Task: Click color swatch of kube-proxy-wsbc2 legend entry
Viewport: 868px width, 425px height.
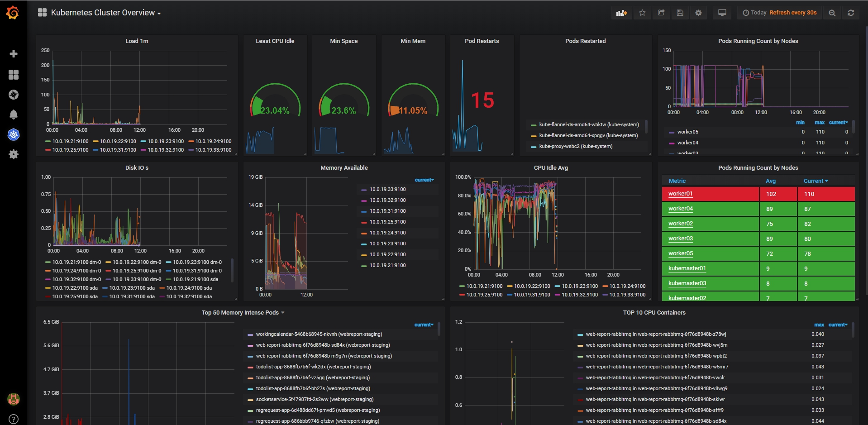Action: point(533,147)
